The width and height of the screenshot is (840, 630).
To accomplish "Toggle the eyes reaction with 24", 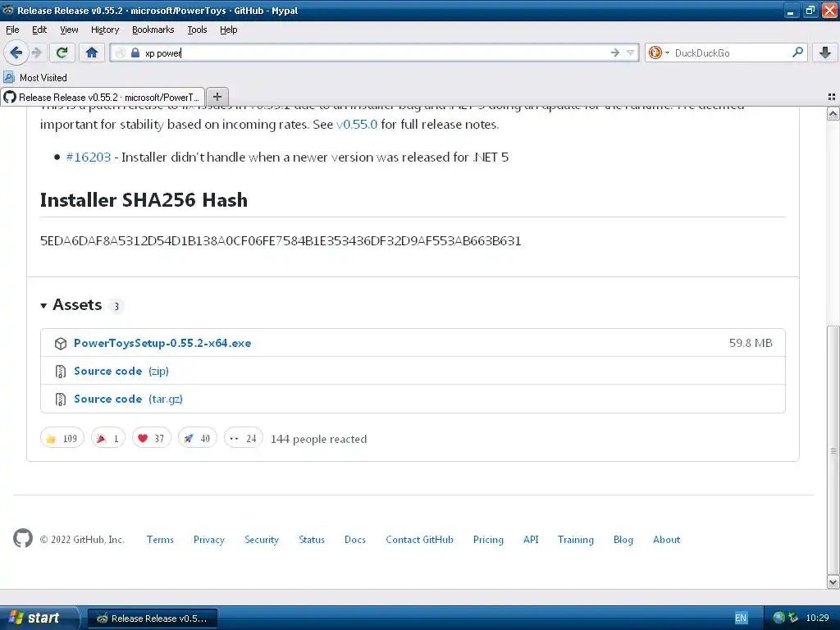I will point(243,438).
